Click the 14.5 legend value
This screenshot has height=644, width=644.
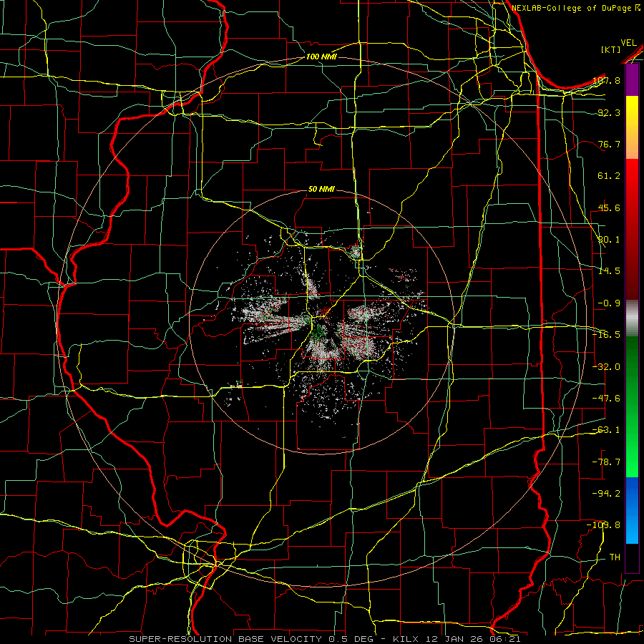pyautogui.click(x=609, y=271)
